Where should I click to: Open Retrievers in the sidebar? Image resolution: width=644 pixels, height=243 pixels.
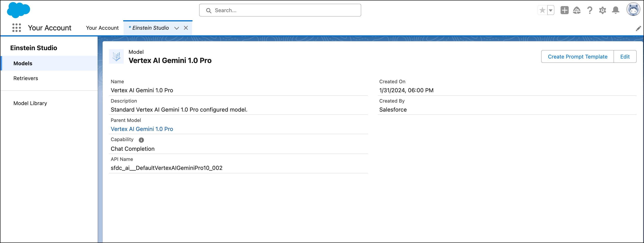[x=26, y=78]
